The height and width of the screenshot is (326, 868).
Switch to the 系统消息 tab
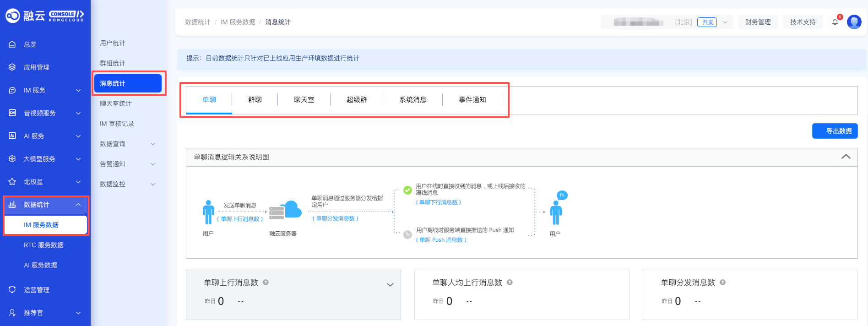point(413,100)
